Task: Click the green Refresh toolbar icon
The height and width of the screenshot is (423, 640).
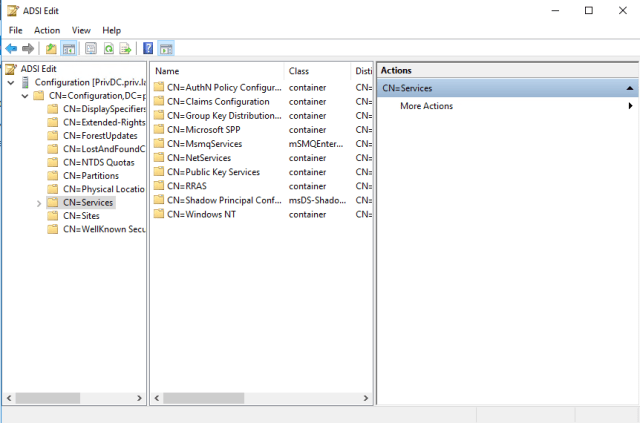Action: 108,48
